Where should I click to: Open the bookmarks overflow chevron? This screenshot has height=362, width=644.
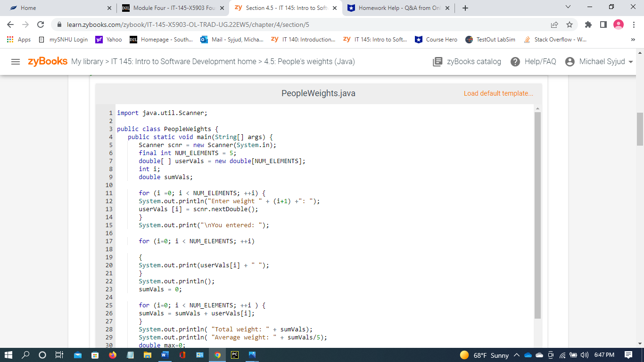(634, 40)
